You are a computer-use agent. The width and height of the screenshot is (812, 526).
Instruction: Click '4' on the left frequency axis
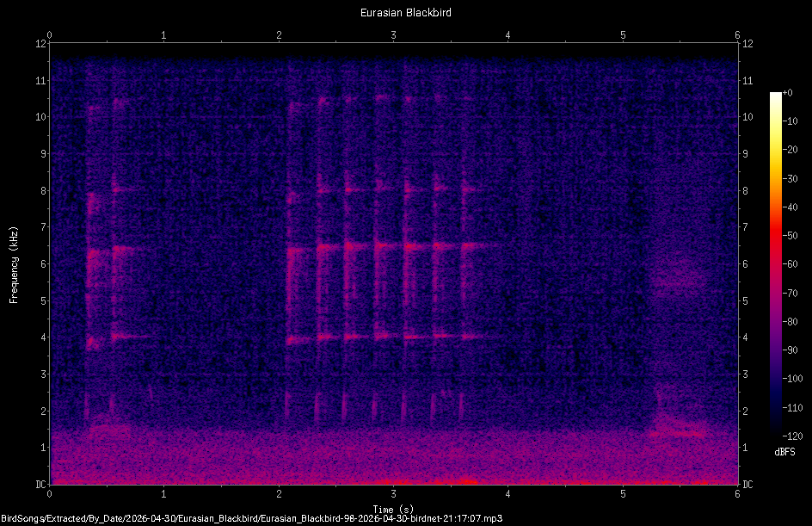pyautogui.click(x=44, y=337)
